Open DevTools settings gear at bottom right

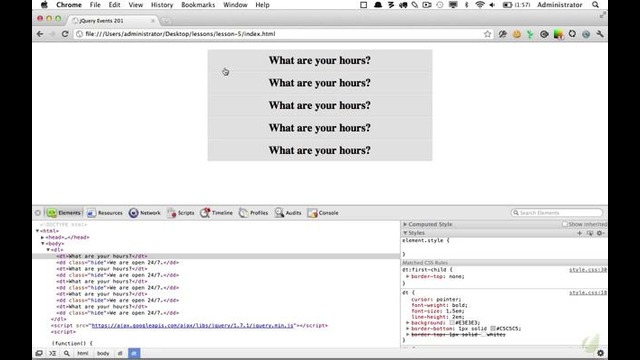point(600,353)
